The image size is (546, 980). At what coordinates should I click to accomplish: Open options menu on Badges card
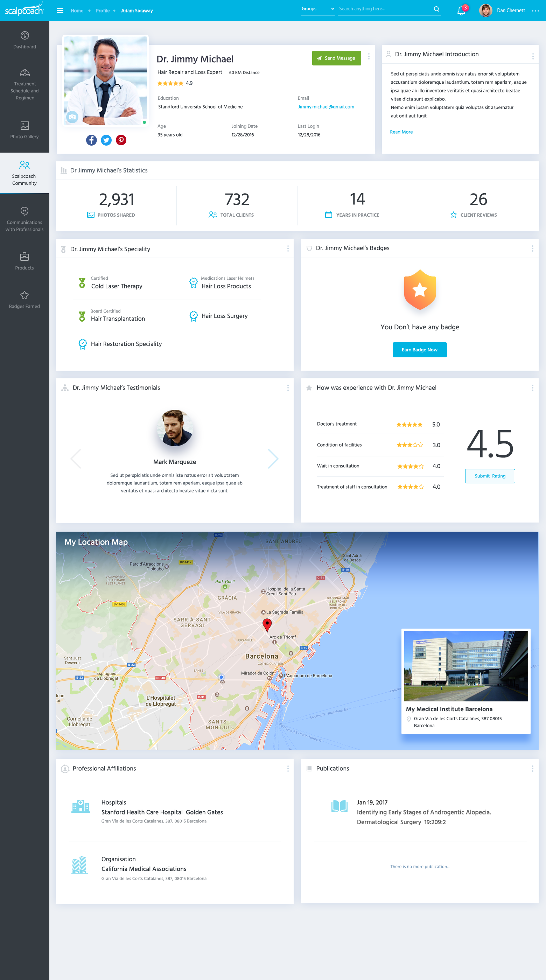point(532,248)
